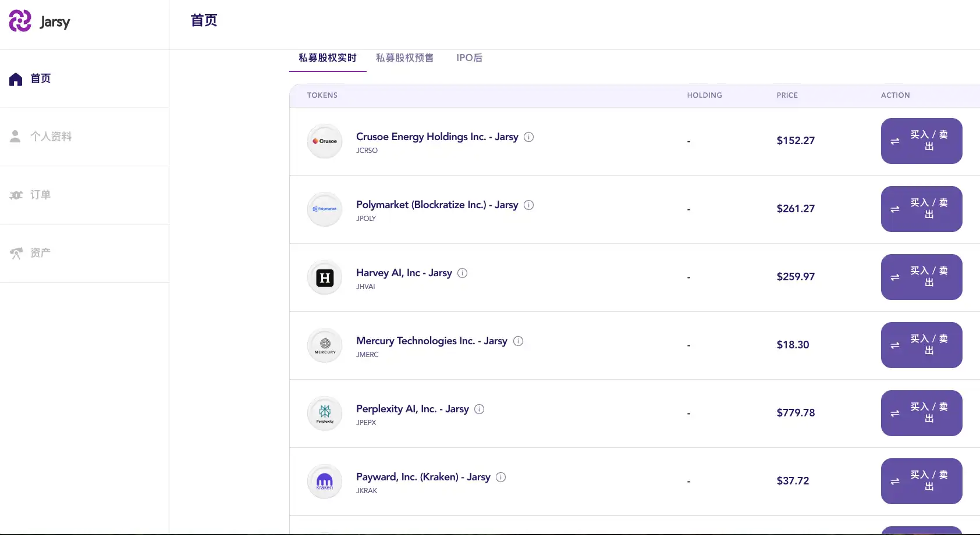Click info icon next to Payward Kraken
Screen dimensions: 980x535
(x=500, y=477)
